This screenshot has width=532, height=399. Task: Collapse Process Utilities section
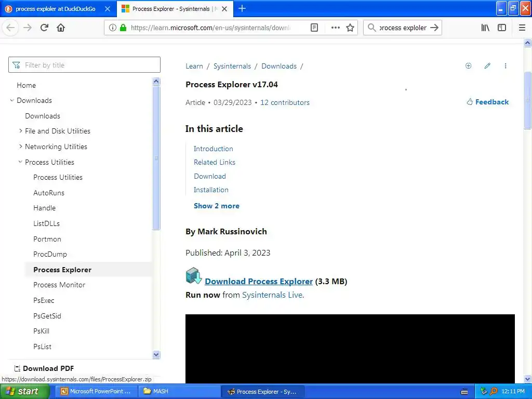[20, 162]
